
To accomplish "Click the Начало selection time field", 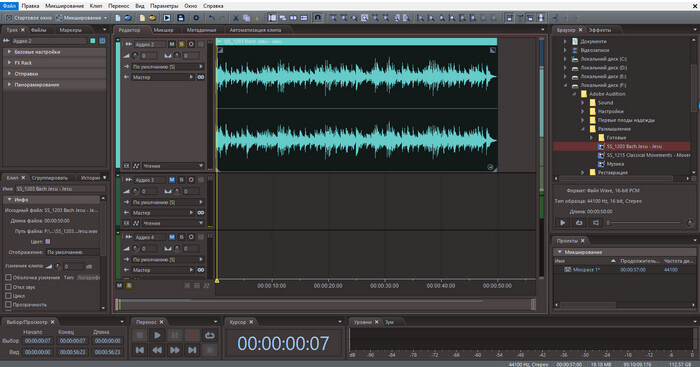I will point(38,341).
